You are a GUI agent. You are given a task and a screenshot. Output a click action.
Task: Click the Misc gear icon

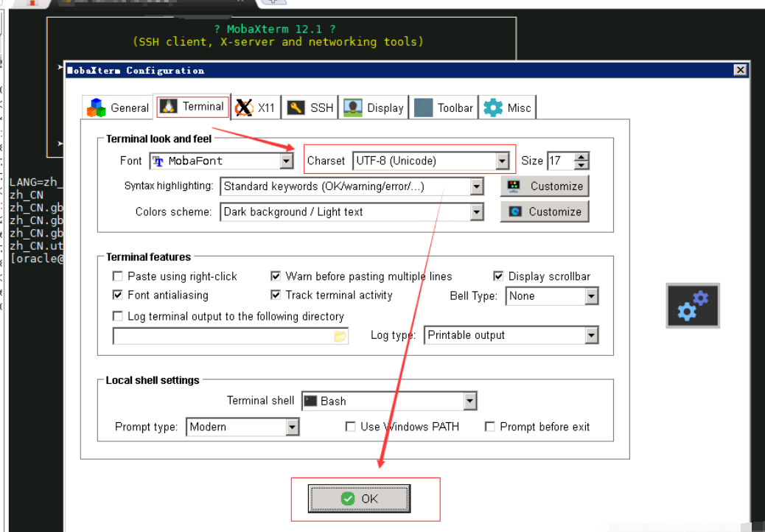(x=493, y=108)
